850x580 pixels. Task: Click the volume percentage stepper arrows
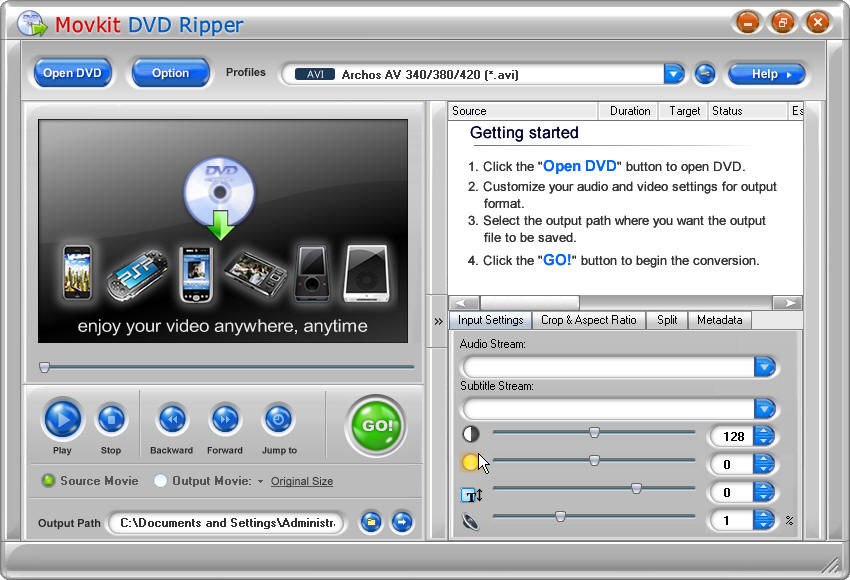point(764,520)
